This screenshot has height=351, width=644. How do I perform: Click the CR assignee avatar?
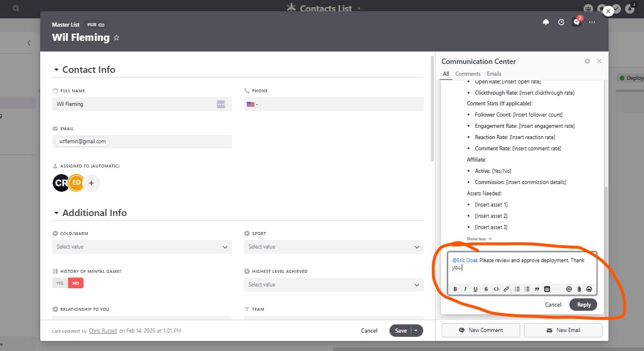(60, 183)
